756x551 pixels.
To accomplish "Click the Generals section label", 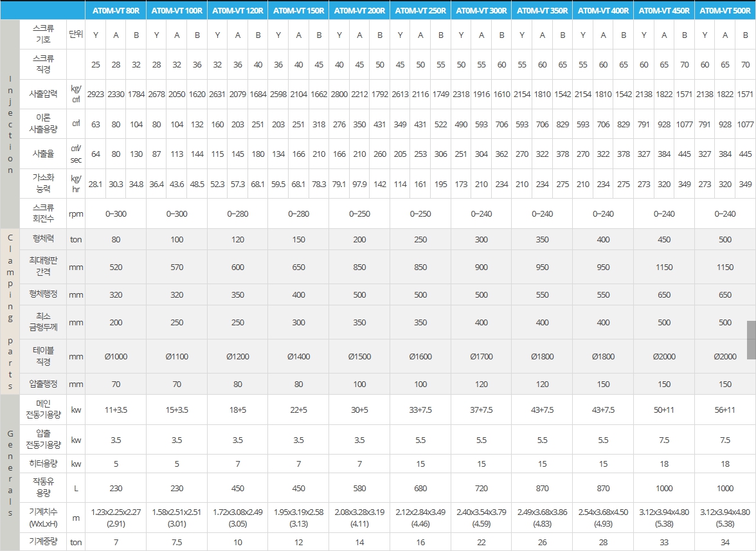I will 10,473.
